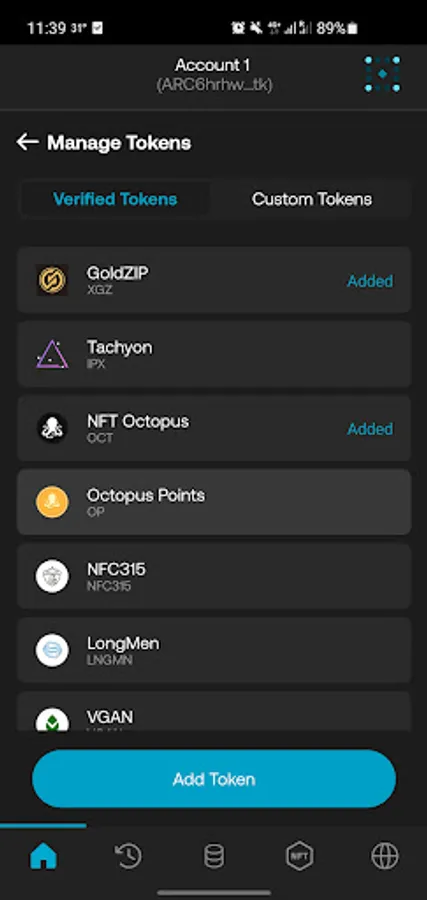Switch to the Custom Tokens tab
The width and height of the screenshot is (427, 900).
click(x=312, y=199)
